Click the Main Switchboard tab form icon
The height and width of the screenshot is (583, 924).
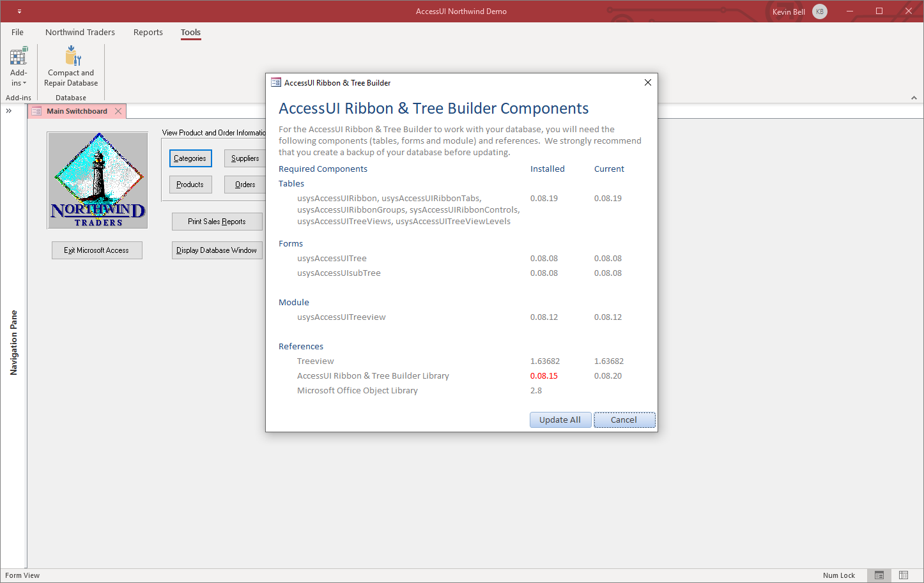36,111
